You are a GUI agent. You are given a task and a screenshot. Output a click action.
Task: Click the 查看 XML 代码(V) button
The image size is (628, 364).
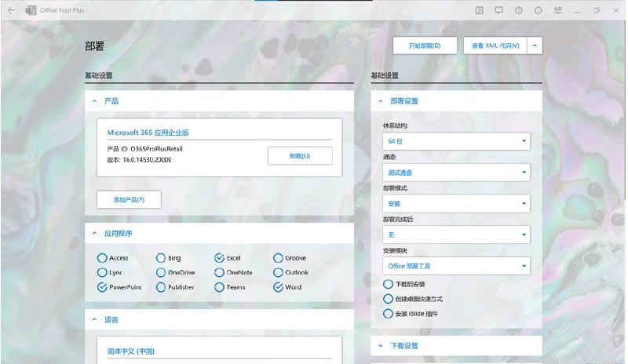pos(495,45)
